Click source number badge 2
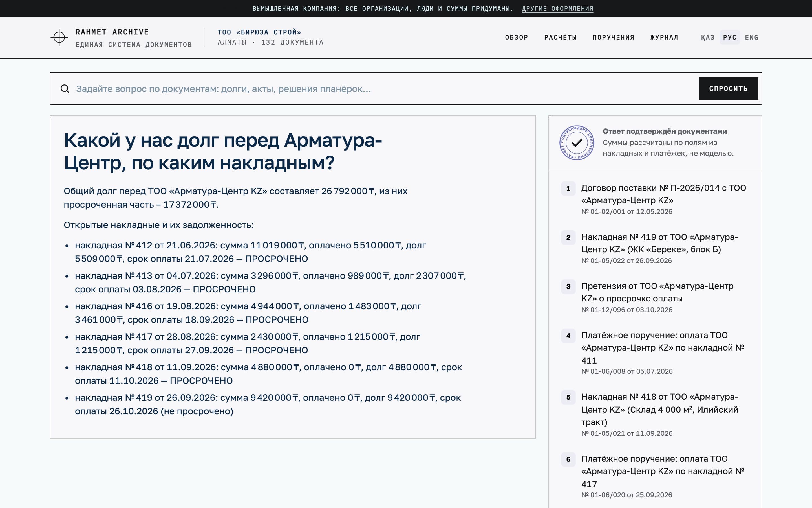 pyautogui.click(x=568, y=238)
